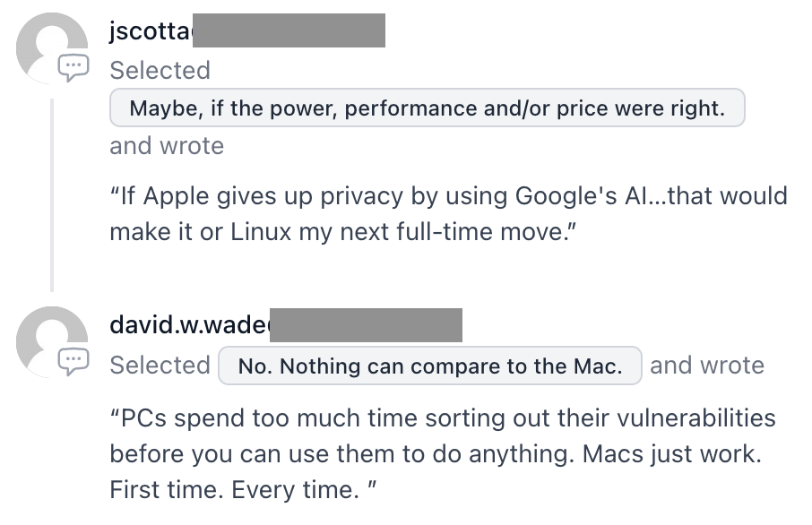This screenshot has width=812, height=525.
Task: Click the line 'make it or Linux my next full-time move'
Action: tap(343, 231)
